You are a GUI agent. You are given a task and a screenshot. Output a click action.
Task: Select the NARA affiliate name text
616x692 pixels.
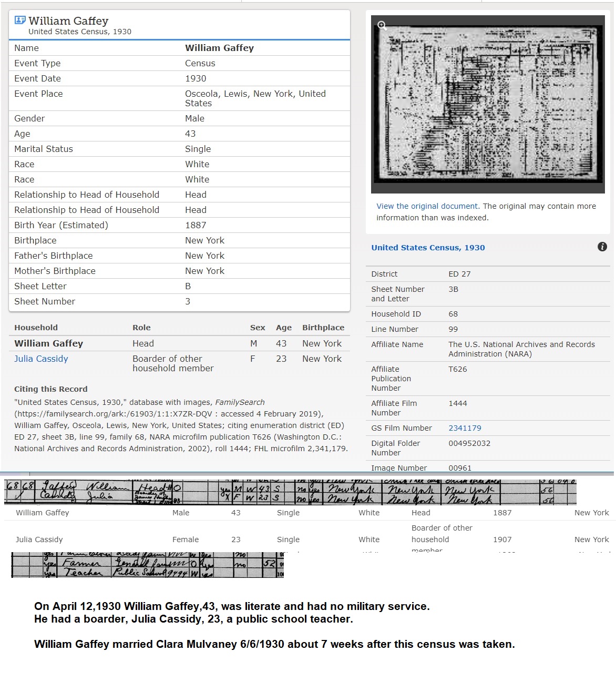(x=521, y=349)
